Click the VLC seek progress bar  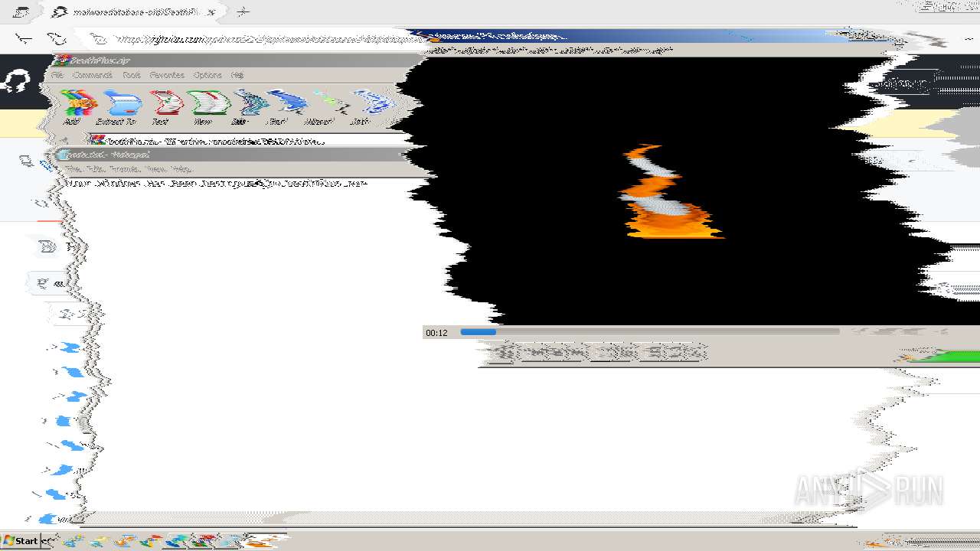(649, 332)
